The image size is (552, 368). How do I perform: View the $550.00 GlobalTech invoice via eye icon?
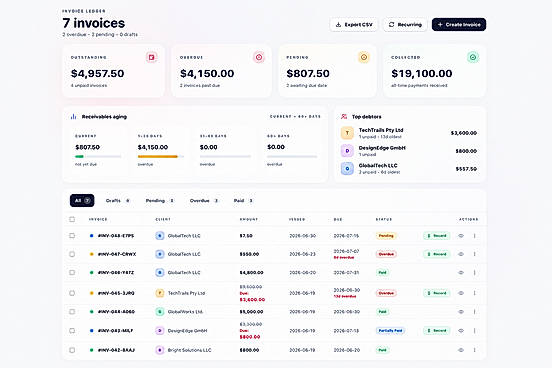[x=461, y=254]
